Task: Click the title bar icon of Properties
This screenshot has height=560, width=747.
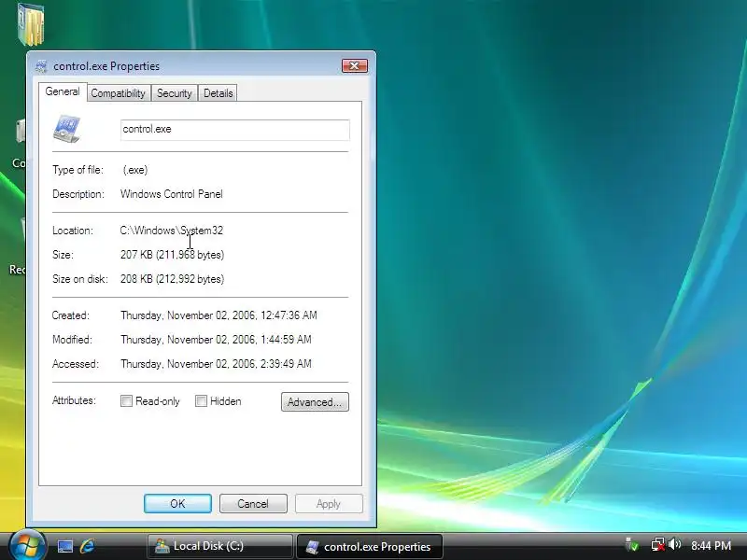Action: [41, 66]
